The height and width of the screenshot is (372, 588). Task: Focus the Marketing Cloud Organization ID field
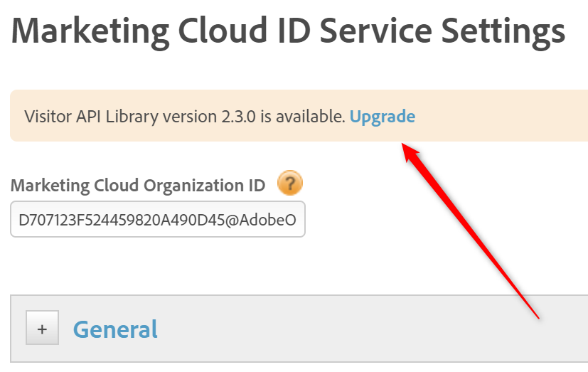[x=157, y=220]
